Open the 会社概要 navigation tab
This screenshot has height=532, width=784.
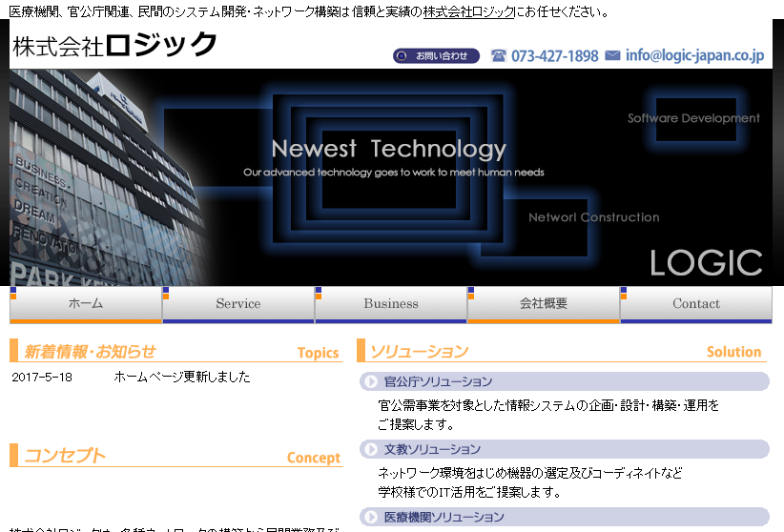point(544,304)
